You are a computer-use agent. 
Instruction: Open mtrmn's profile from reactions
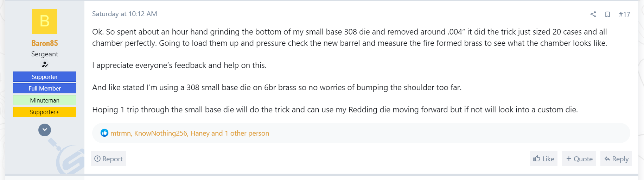120,134
